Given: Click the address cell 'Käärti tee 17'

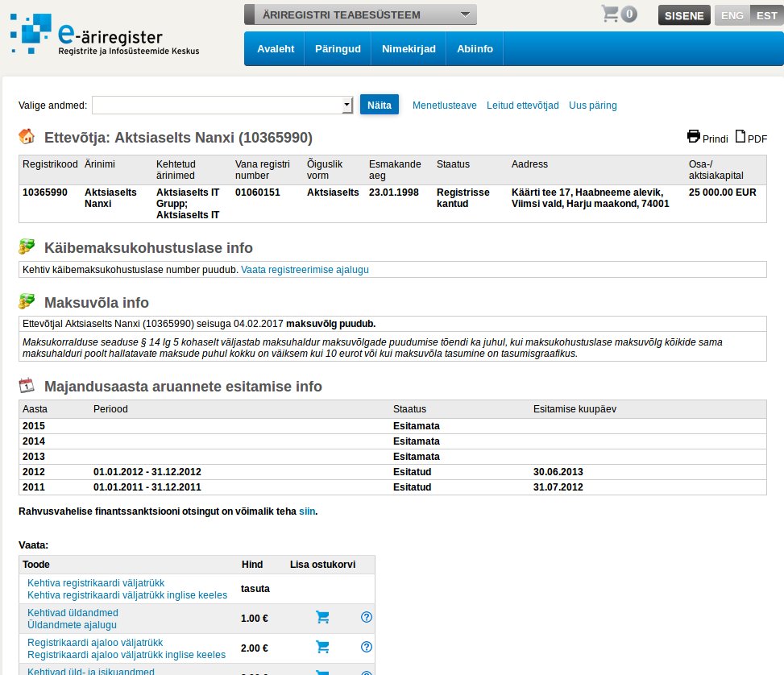Looking at the screenshot, I should [590, 198].
